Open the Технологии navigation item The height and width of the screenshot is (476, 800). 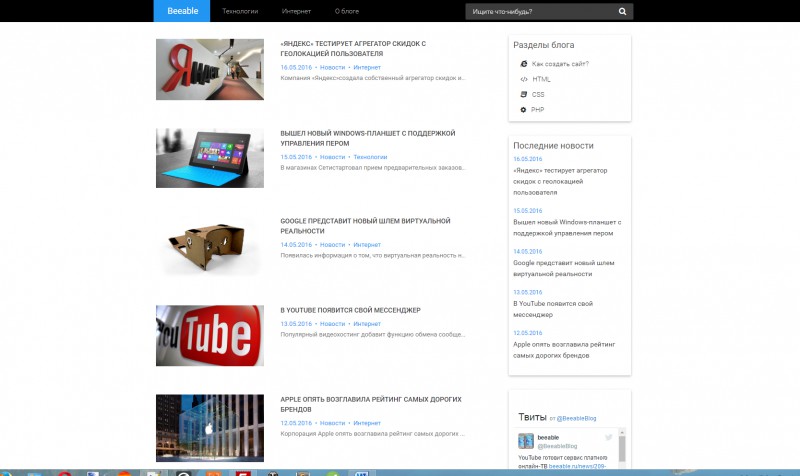(x=240, y=11)
